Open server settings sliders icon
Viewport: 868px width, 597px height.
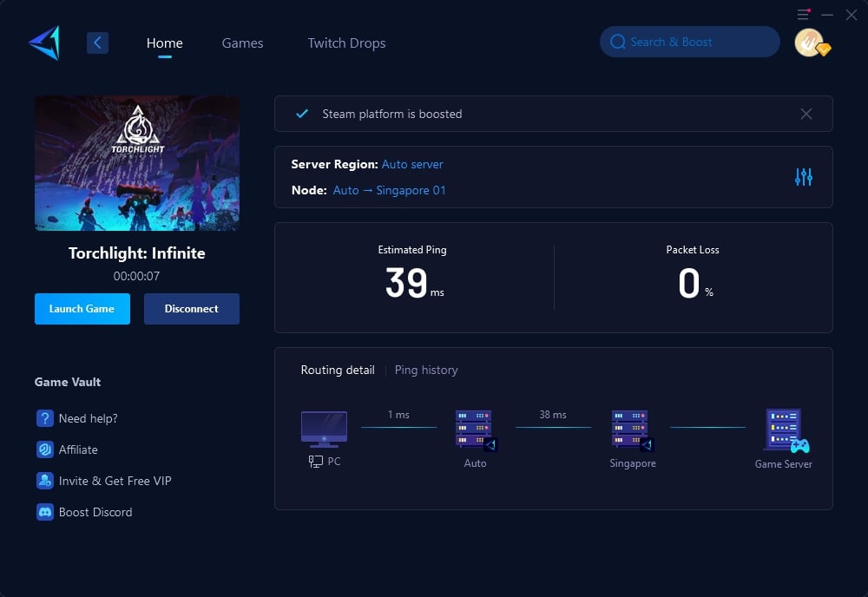click(804, 177)
